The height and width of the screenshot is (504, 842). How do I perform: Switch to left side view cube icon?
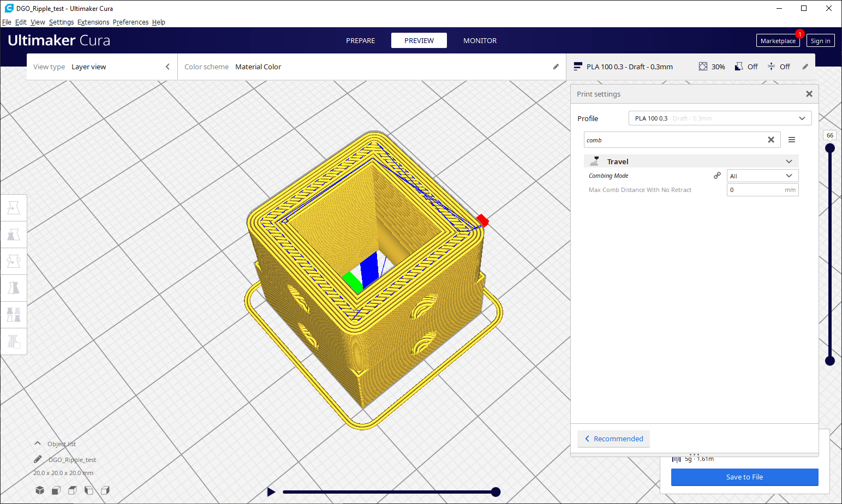[89, 490]
